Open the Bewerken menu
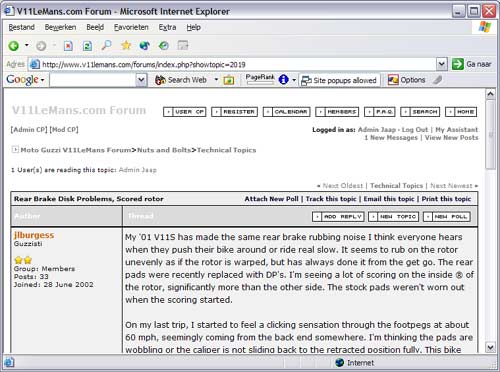500x372 pixels. tap(60, 27)
